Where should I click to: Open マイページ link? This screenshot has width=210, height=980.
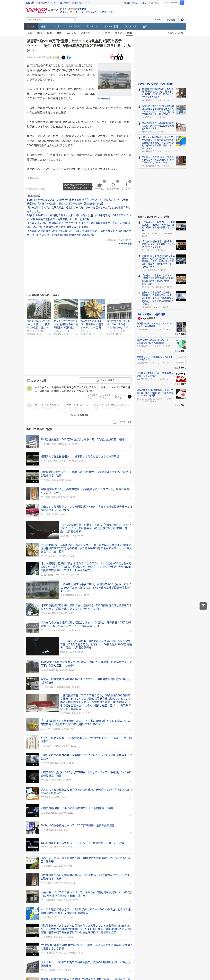pos(157,20)
